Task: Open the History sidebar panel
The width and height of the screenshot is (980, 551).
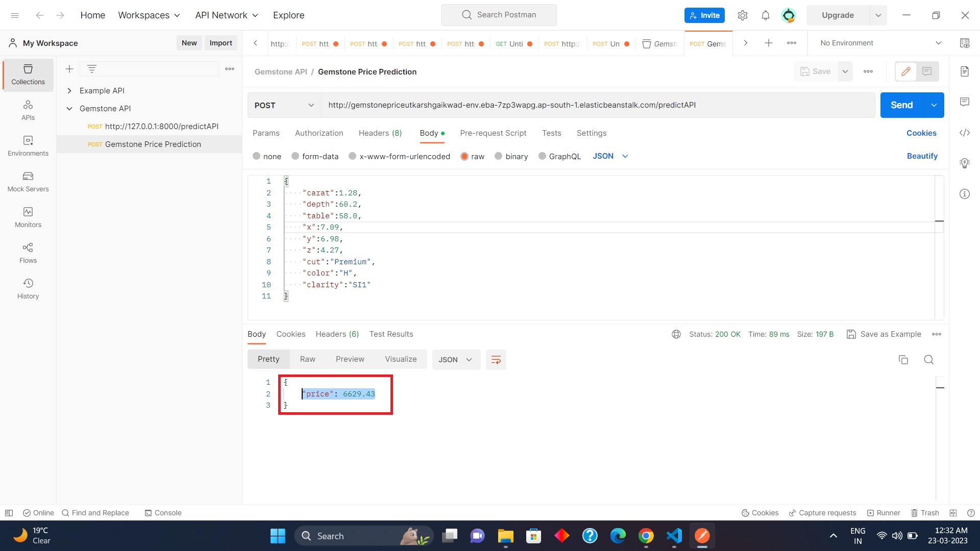Action: pos(28,289)
